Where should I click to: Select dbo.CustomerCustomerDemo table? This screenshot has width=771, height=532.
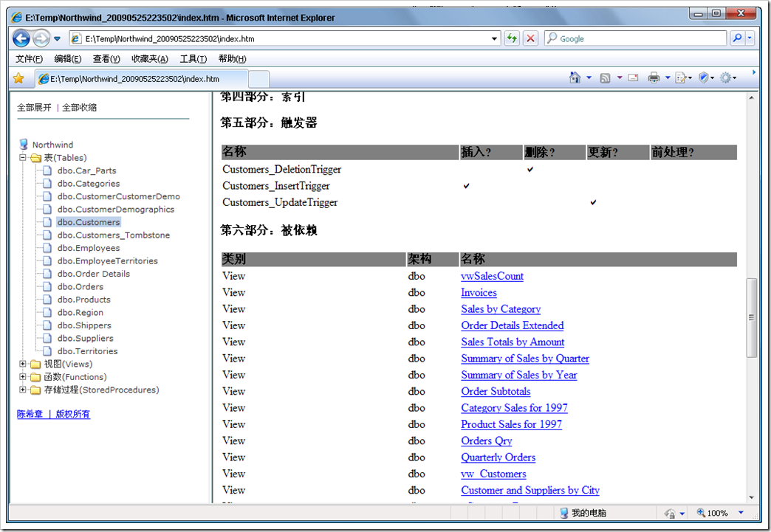click(118, 196)
